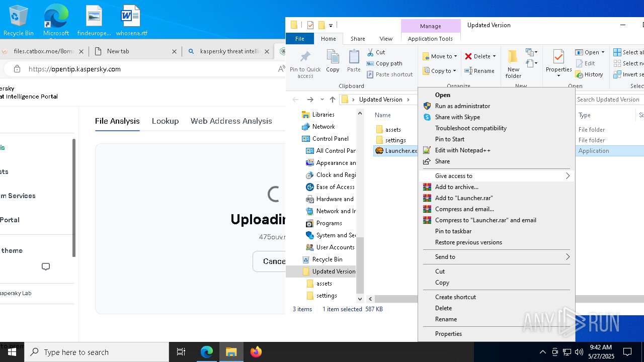Image resolution: width=644 pixels, height=362 pixels.
Task: Click Launcher.exe file icon
Action: click(x=379, y=151)
